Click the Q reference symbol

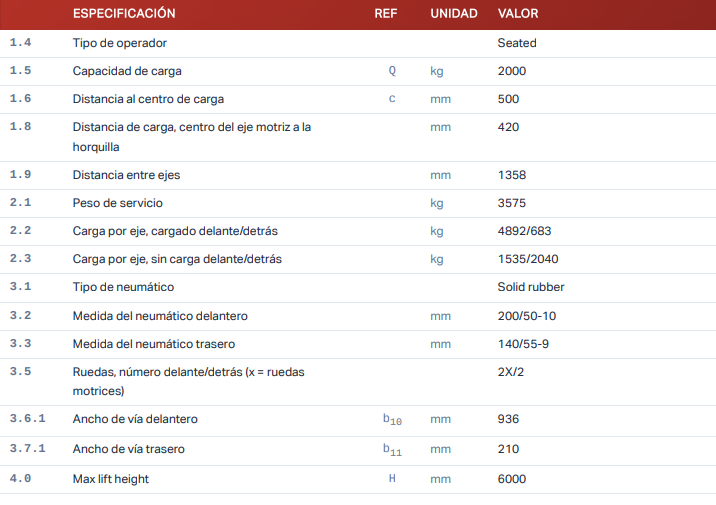392,71
